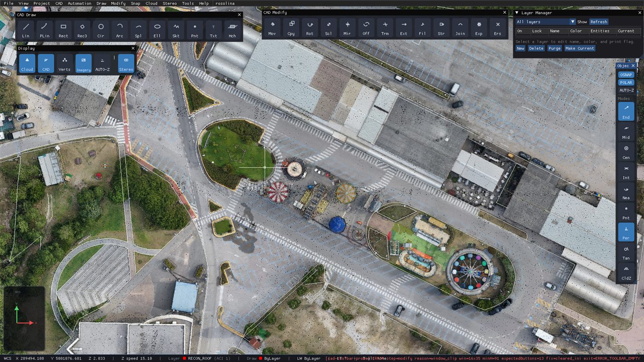644x362 pixels.
Task: Pick the Pnt point tool in CAD Draw
Action: pyautogui.click(x=195, y=30)
